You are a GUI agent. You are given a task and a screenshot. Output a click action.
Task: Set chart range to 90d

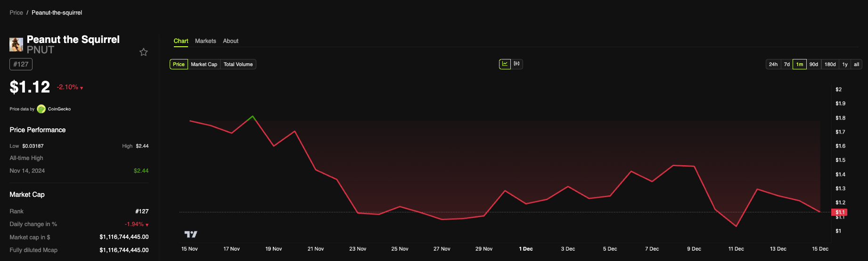[x=814, y=64]
